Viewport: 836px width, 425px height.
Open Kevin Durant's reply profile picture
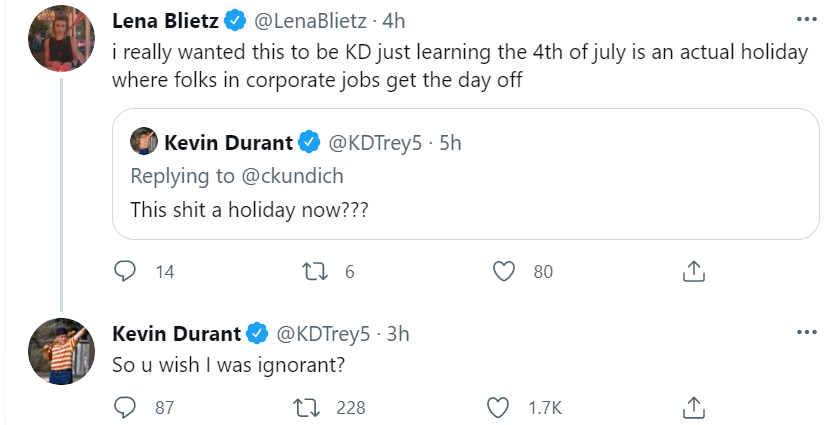point(61,351)
